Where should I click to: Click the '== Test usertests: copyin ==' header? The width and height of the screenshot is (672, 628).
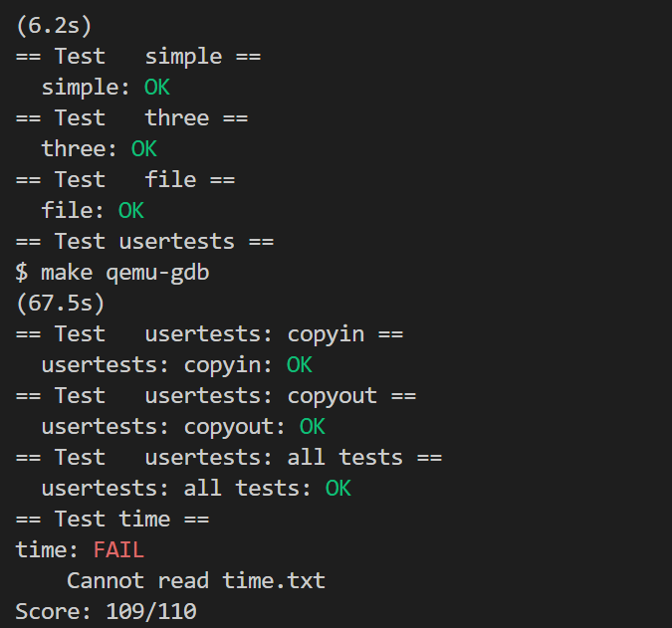(209, 334)
